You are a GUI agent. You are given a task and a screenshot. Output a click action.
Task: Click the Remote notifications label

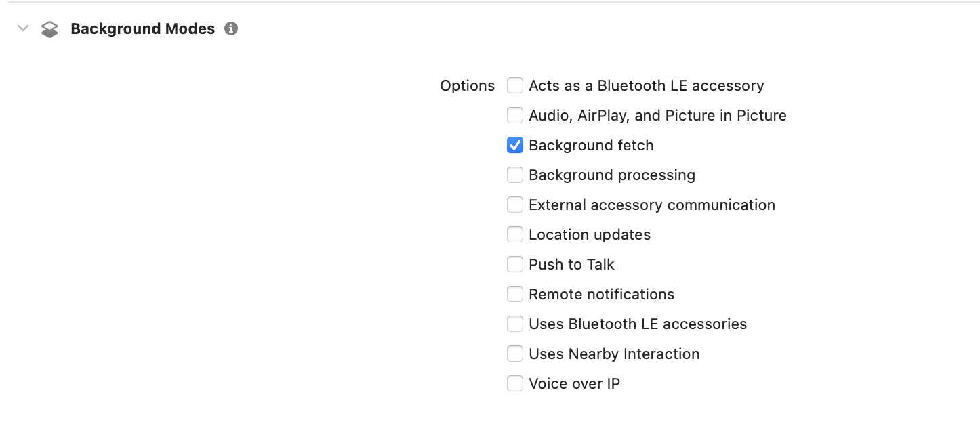pos(601,294)
